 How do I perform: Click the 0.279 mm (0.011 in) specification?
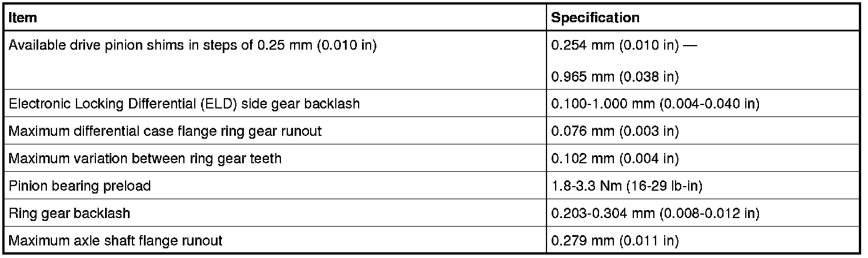pos(614,241)
